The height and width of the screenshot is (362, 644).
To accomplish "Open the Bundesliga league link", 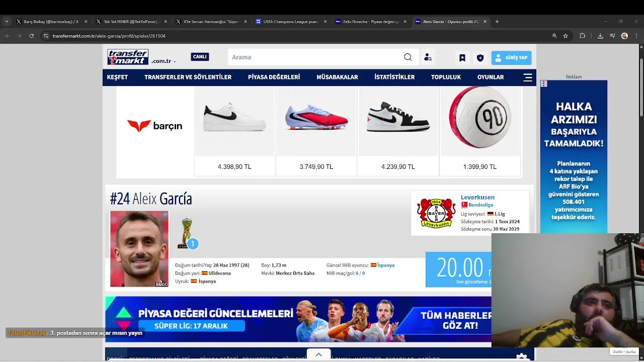I will pos(480,205).
